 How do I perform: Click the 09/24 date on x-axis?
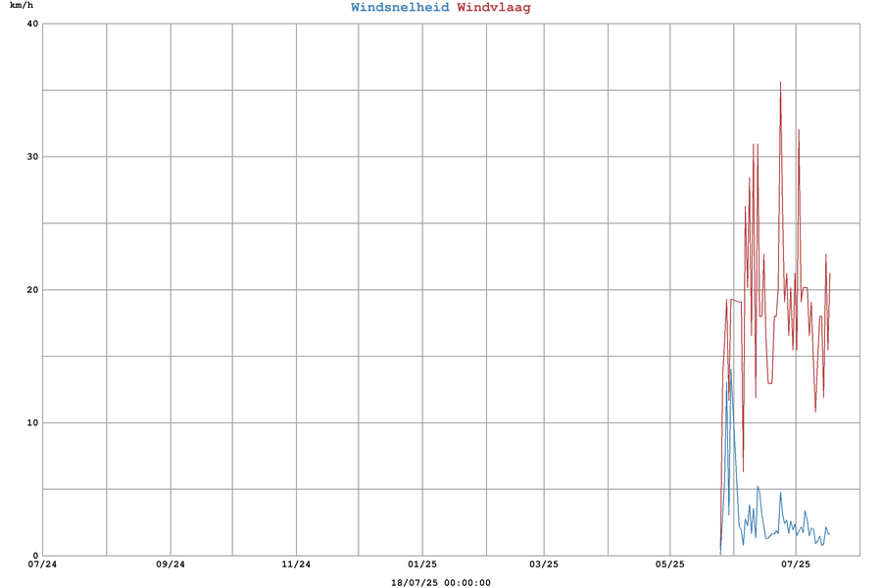(x=171, y=564)
